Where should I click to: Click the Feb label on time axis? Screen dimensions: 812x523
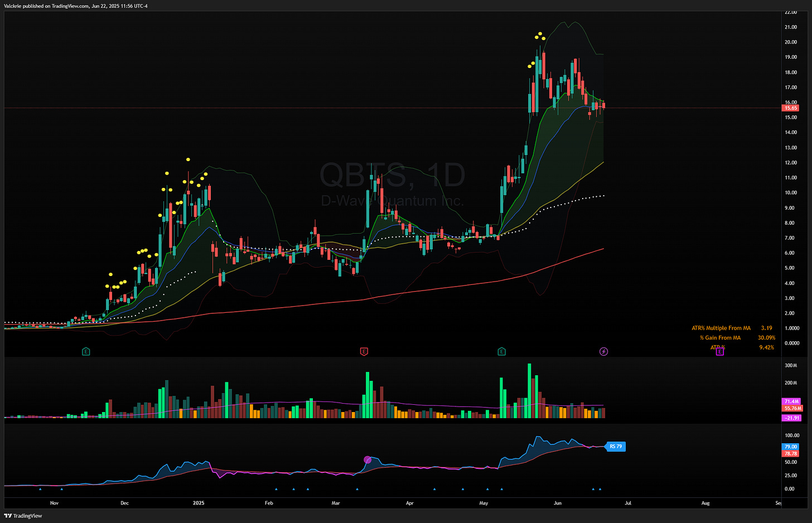pyautogui.click(x=269, y=503)
